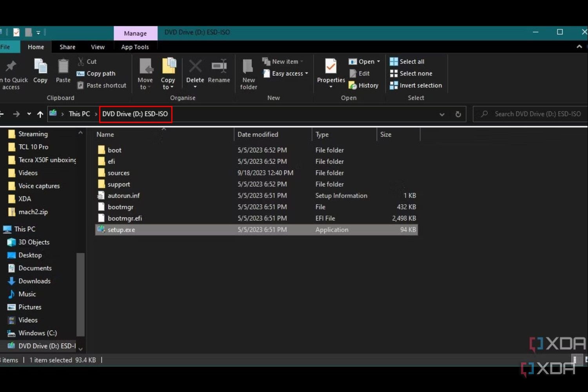
Task: Switch to the App Tools tab
Action: pos(135,47)
